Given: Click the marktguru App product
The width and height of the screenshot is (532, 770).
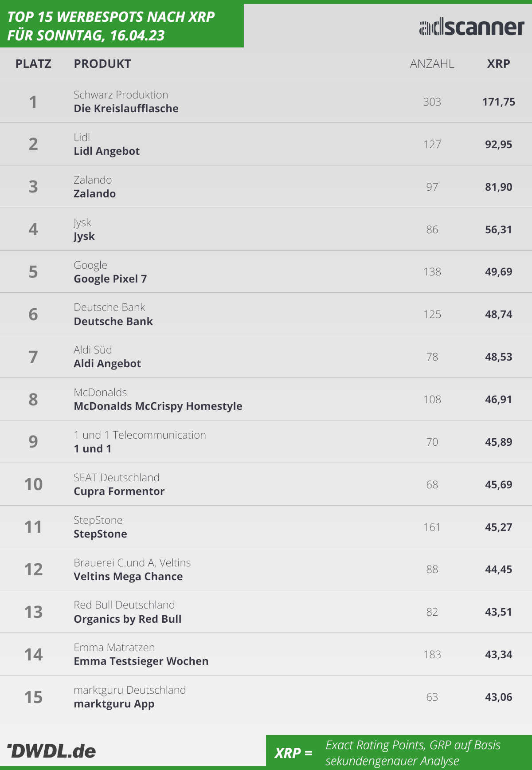Looking at the screenshot, I should coord(114,704).
